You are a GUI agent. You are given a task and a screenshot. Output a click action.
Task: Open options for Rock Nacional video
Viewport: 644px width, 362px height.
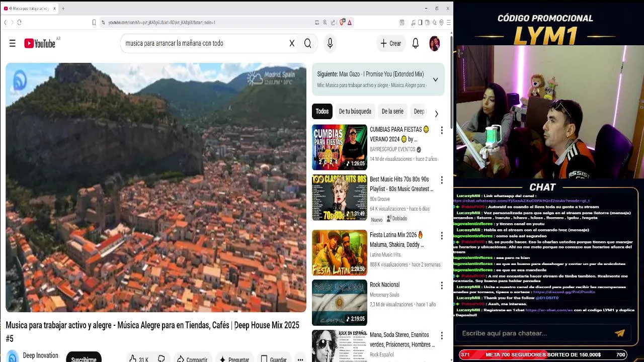coord(442,286)
